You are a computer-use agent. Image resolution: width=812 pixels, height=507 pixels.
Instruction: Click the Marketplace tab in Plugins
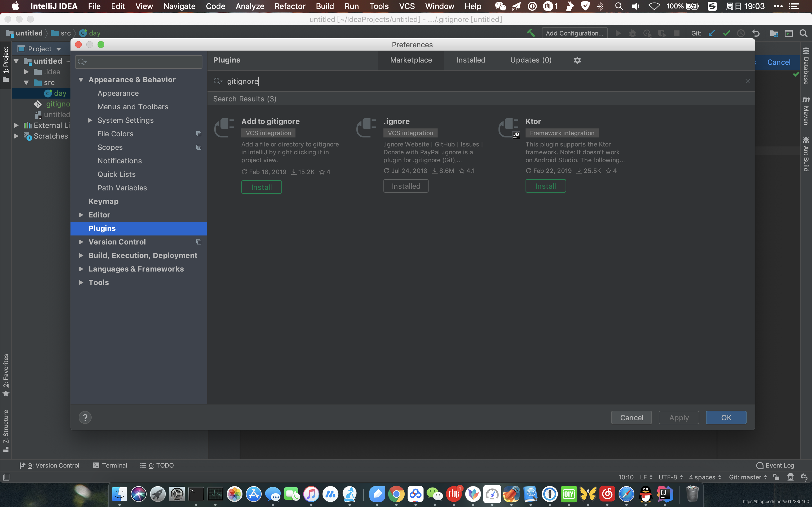pos(411,60)
